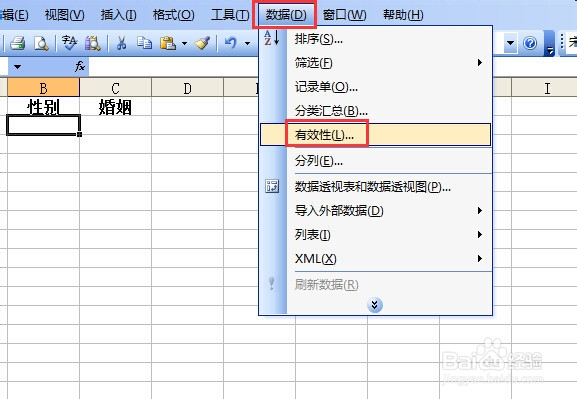Click the formula bar input field

(x=173, y=67)
